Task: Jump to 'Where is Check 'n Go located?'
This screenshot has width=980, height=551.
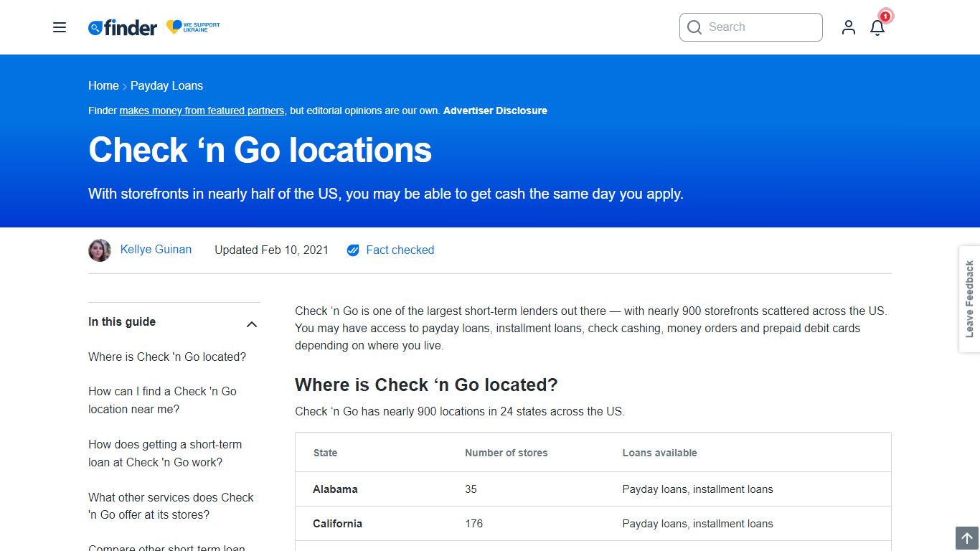Action: (167, 357)
